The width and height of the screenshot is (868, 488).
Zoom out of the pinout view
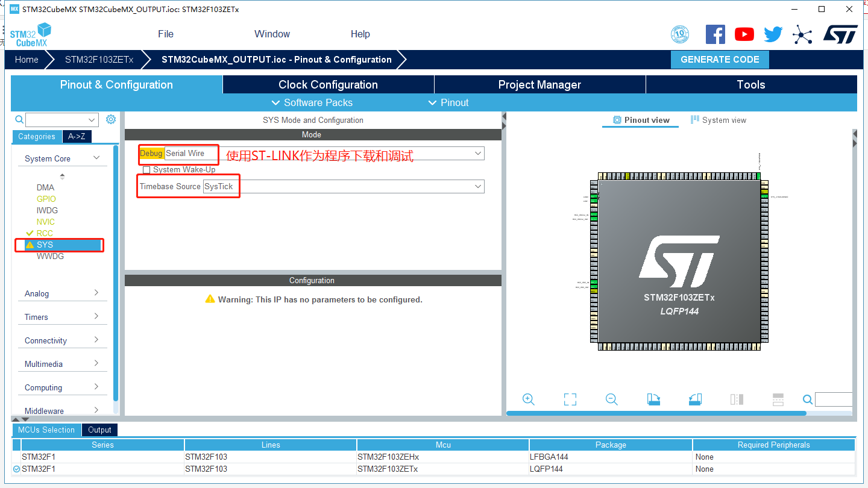611,399
